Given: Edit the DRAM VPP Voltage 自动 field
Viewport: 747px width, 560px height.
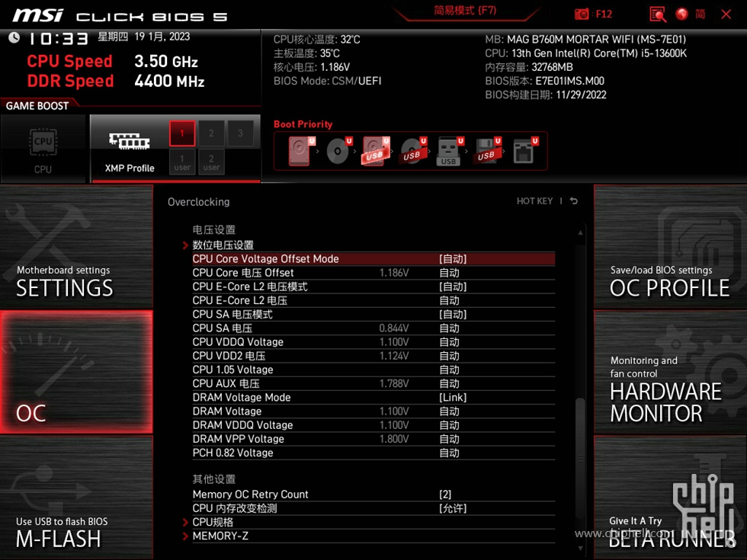Looking at the screenshot, I should click(449, 439).
